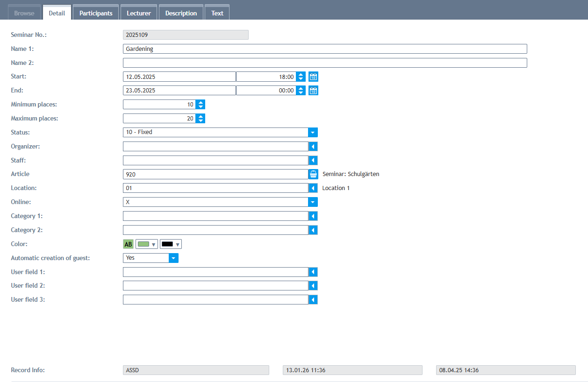Click the Location field containing 01

(x=215, y=188)
